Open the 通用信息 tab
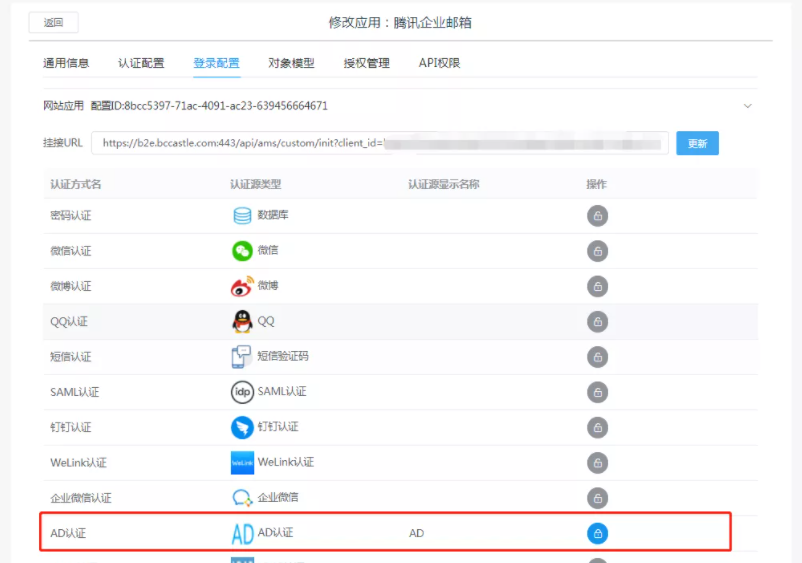This screenshot has height=563, width=802. pos(66,63)
